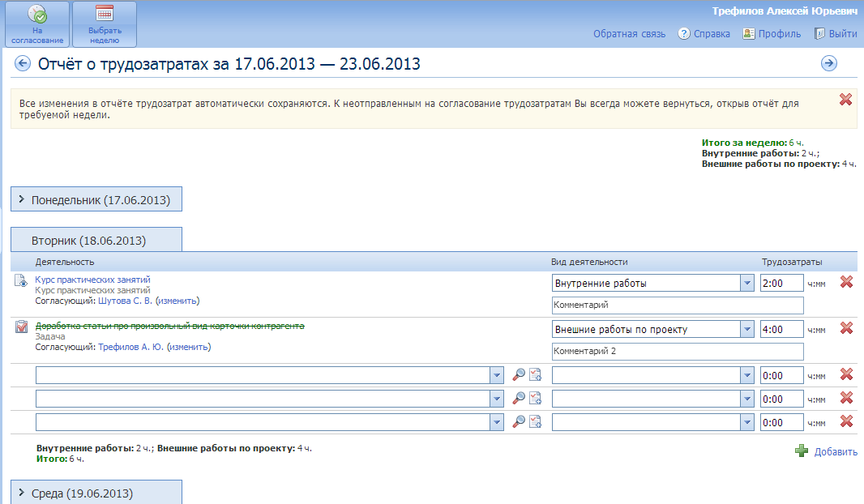Expand the 'Среда (19.06.2013)' section
This screenshot has height=504, width=864.
click(96, 493)
